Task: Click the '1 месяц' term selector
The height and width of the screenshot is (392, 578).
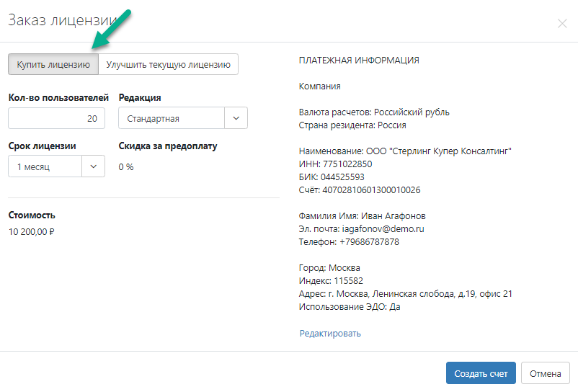Action: 57,166
